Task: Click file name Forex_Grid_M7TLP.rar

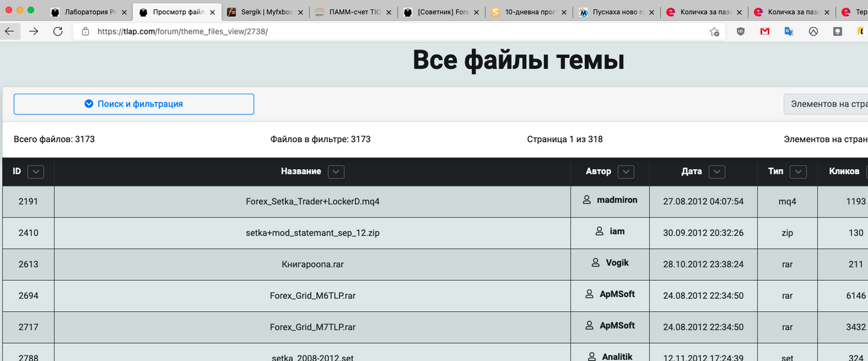Action: tap(313, 327)
